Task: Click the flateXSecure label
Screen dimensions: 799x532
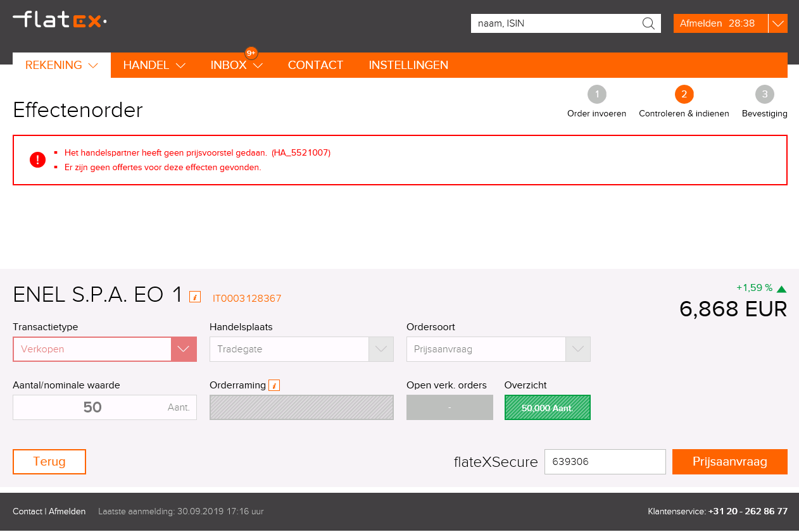Action: pyautogui.click(x=496, y=462)
